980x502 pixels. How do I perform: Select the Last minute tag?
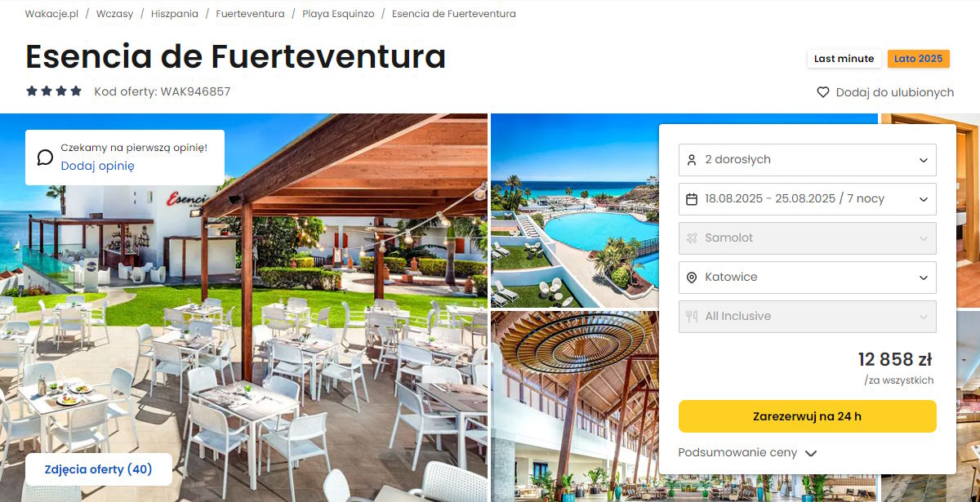(x=844, y=59)
